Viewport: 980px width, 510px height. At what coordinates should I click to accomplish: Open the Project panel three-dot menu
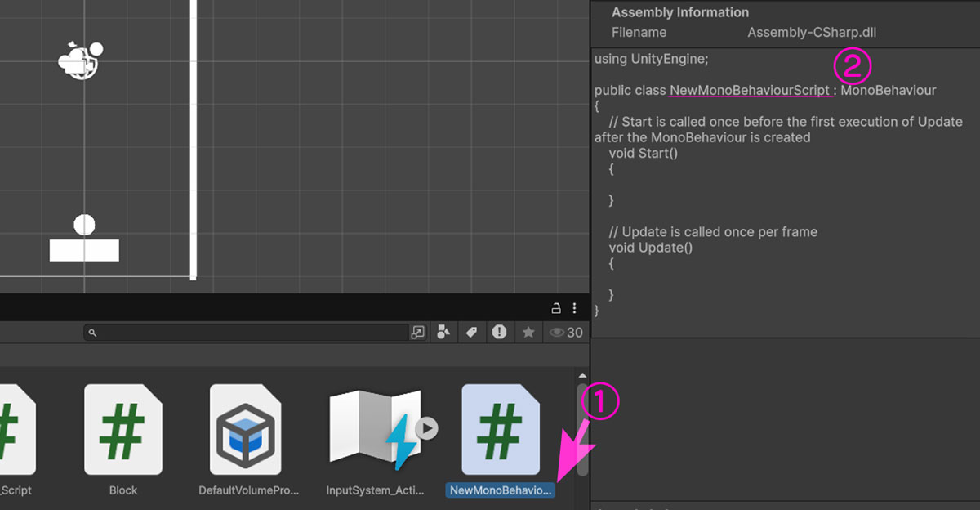pos(575,308)
